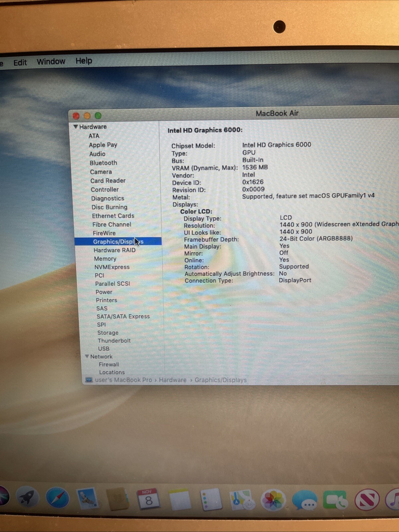Image resolution: width=399 pixels, height=532 pixels.
Task: Select Disc Burning in sidebar
Action: 109,207
